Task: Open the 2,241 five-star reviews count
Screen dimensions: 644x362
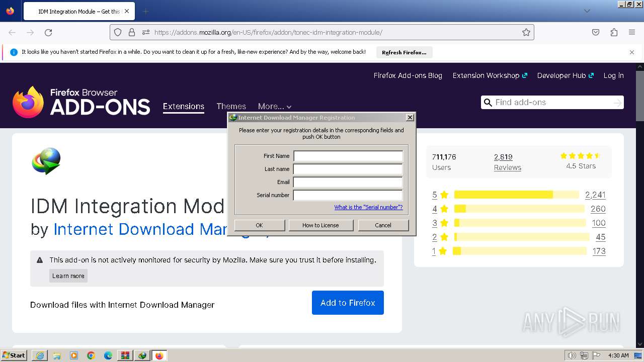Action: point(595,195)
